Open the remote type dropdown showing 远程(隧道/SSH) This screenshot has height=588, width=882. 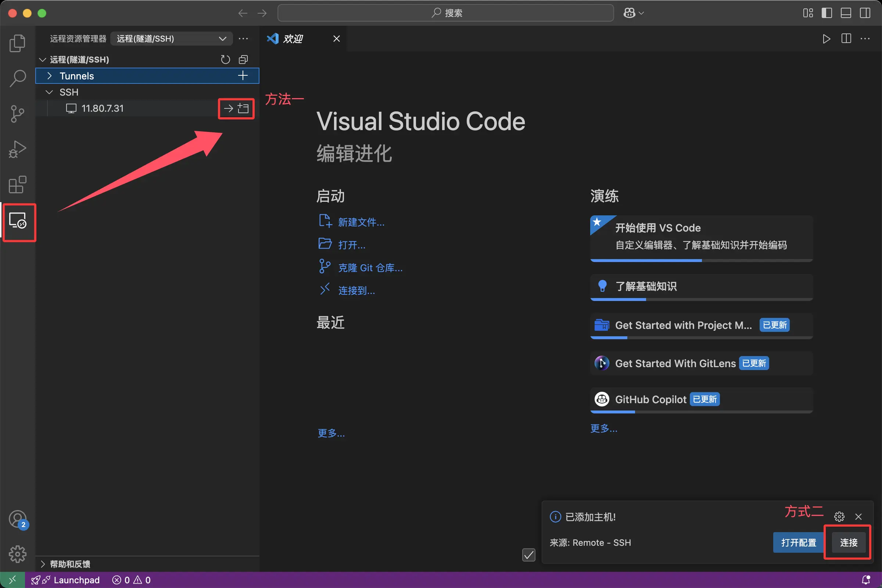tap(171, 39)
